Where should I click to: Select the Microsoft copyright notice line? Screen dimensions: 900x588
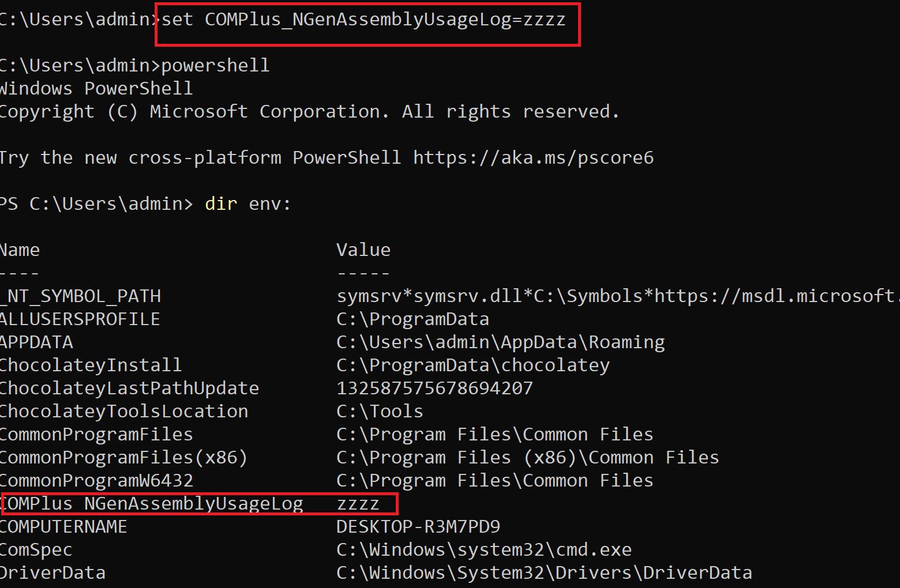click(309, 111)
